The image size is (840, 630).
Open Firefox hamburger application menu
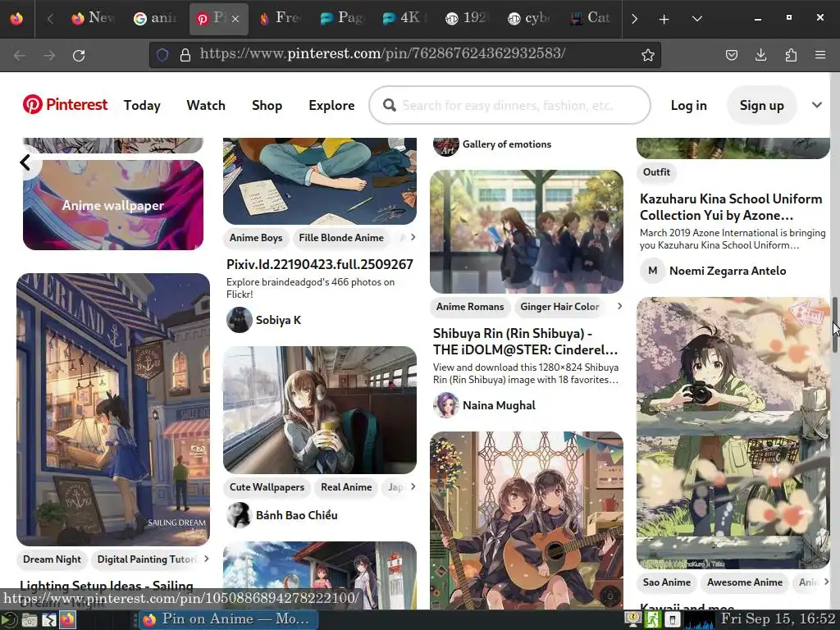click(819, 55)
